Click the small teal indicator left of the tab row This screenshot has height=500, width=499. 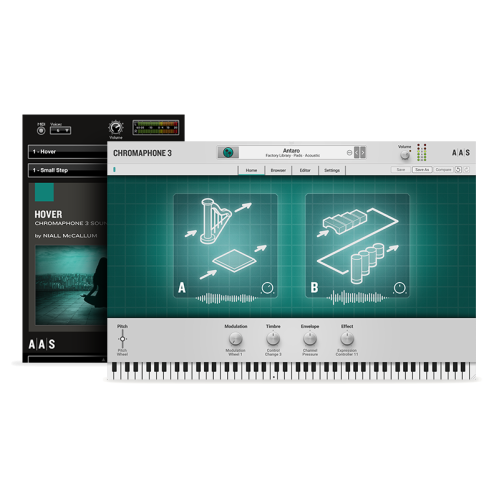coord(114,170)
